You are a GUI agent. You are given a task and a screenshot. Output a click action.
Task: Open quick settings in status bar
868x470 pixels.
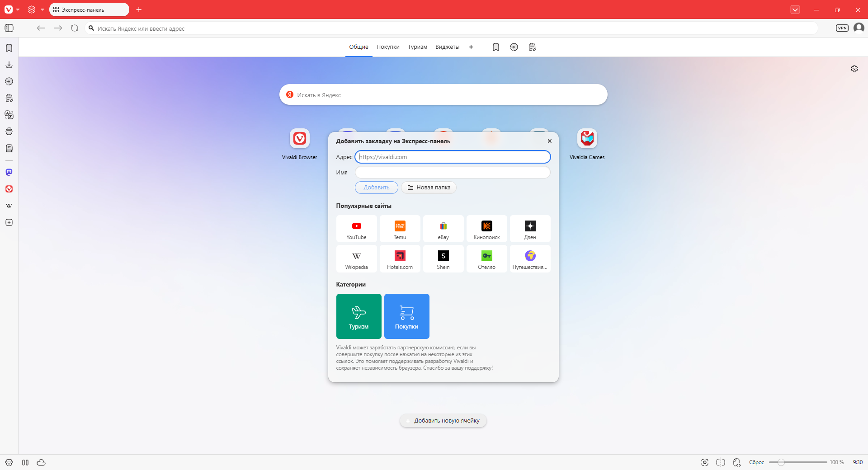(9, 462)
